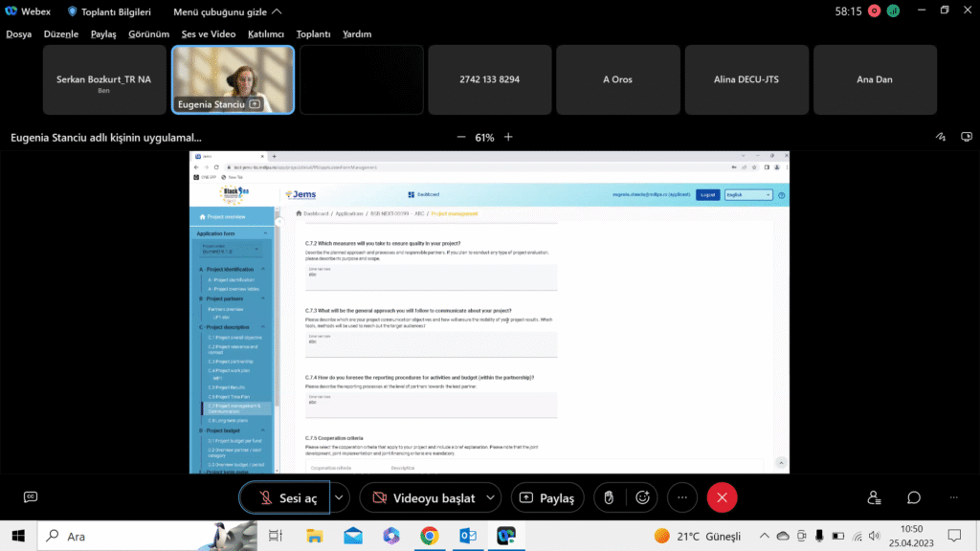Click the annotate pencil icon
The image size is (980, 551).
pos(941,137)
